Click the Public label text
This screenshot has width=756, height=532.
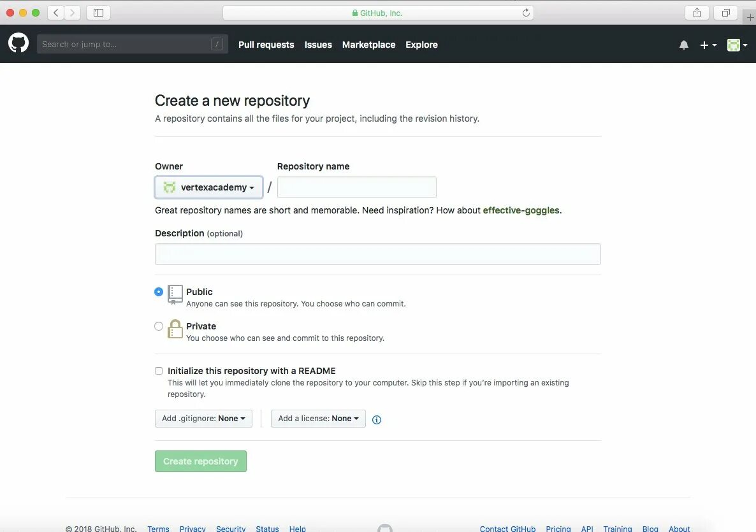[x=199, y=292]
